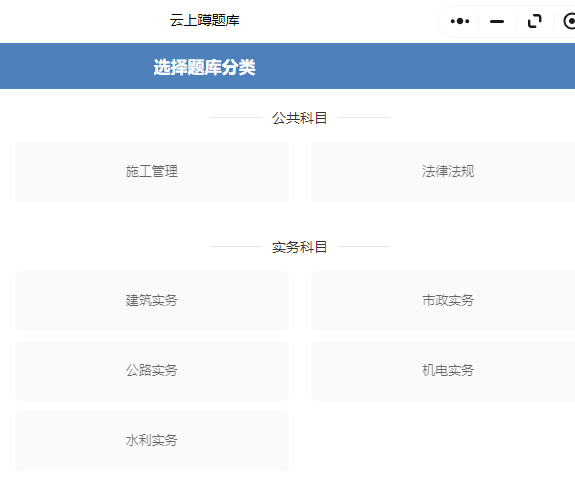Close the mini program via circle icon

pos(569,21)
